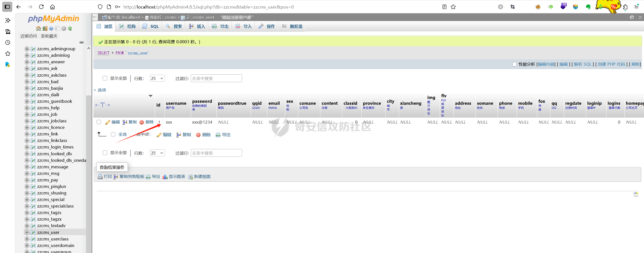Click the collapse navigation panel arrow
The image size is (644, 253).
[95, 17]
